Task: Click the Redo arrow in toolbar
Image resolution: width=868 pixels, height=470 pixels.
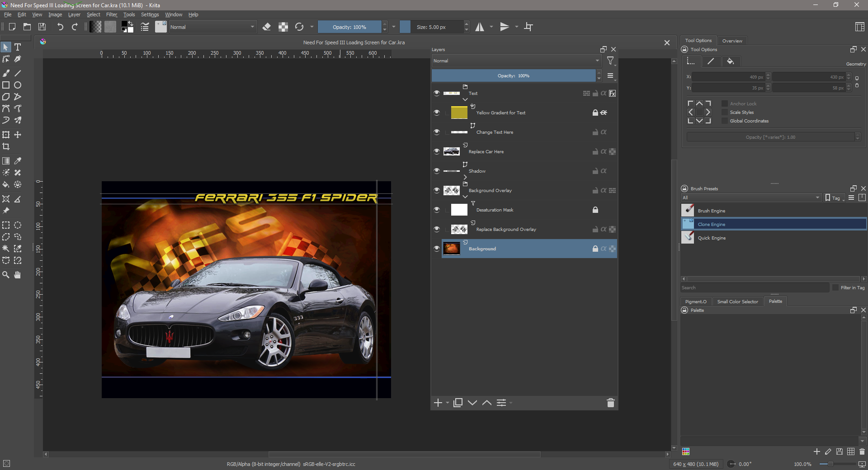Action: (75, 27)
